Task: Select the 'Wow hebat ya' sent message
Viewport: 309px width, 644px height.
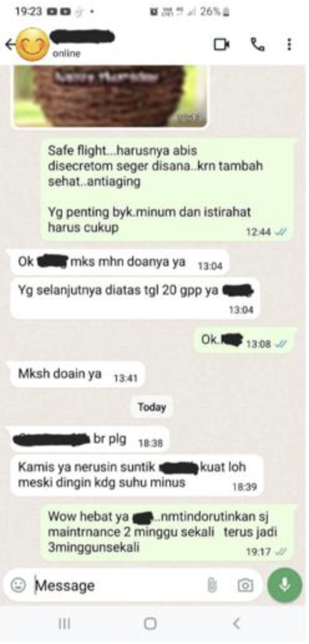Action: click(168, 532)
